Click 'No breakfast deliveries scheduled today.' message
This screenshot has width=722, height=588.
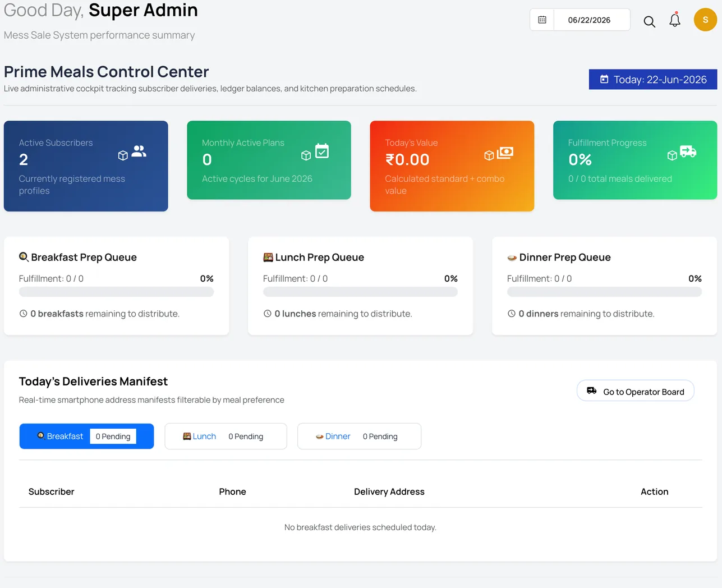click(360, 527)
